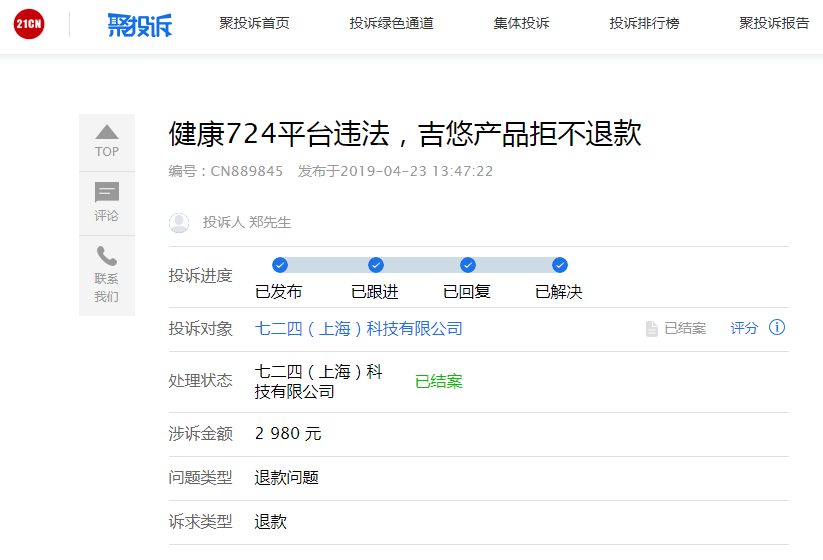Viewport: 823px width, 560px height.
Task: Click the 投诉对象 row label
Action: tap(200, 329)
